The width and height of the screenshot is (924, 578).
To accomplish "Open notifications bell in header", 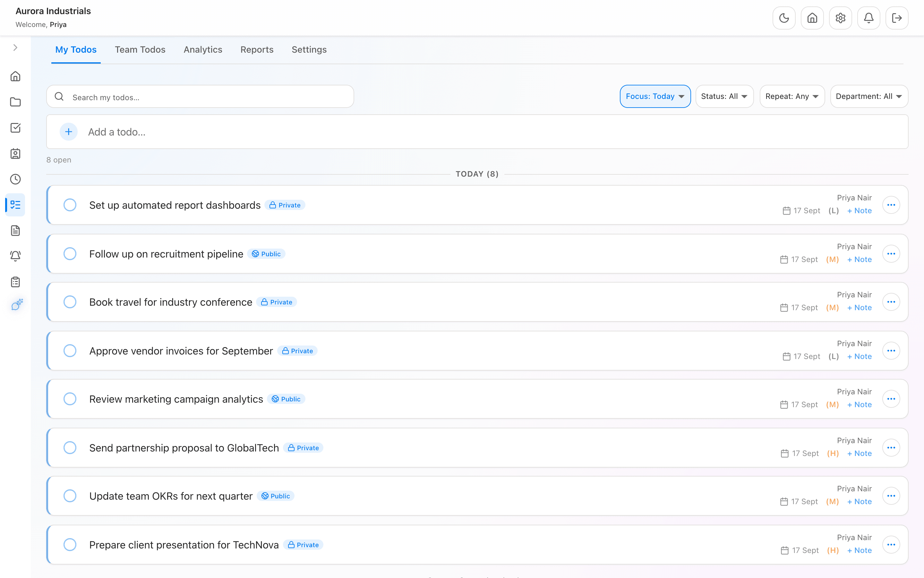I will click(x=868, y=18).
